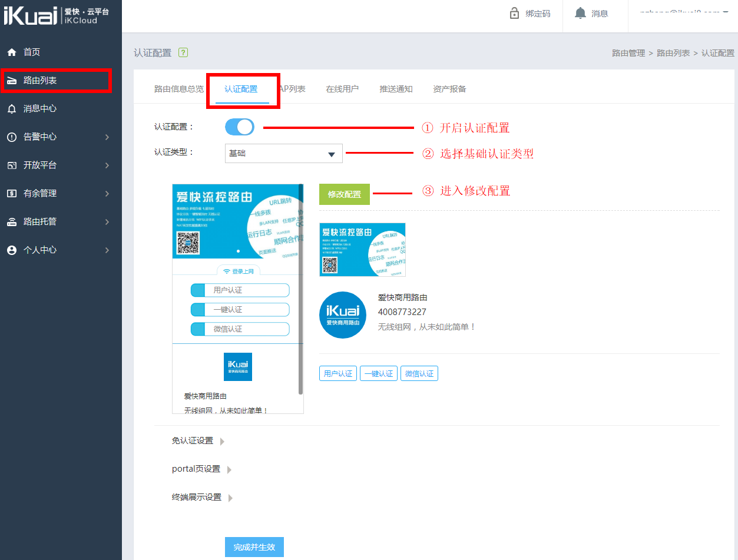Switch to the 推送通知 tab
Viewport: 738px width, 560px height.
[x=396, y=89]
